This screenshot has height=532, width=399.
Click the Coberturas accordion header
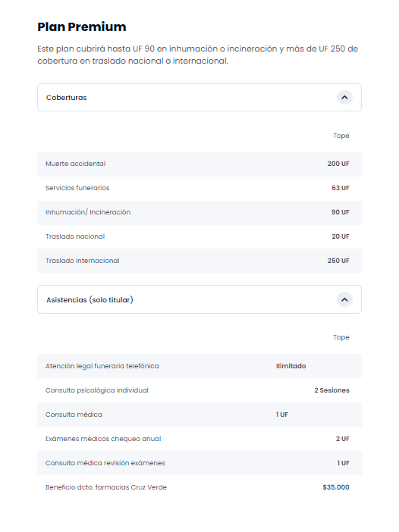[199, 97]
